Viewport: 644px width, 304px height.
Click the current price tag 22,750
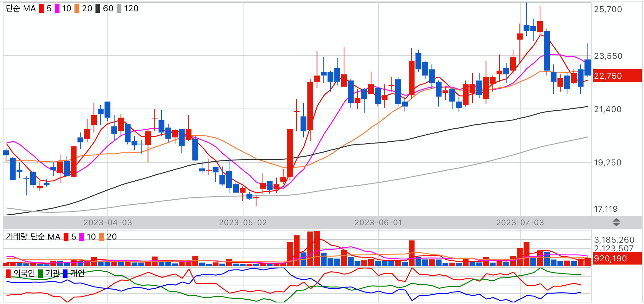[617, 76]
